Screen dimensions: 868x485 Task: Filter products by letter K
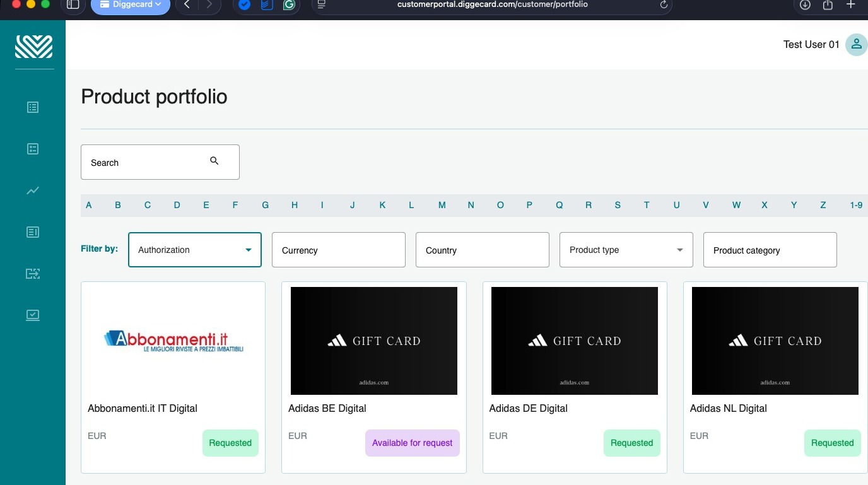click(x=382, y=205)
